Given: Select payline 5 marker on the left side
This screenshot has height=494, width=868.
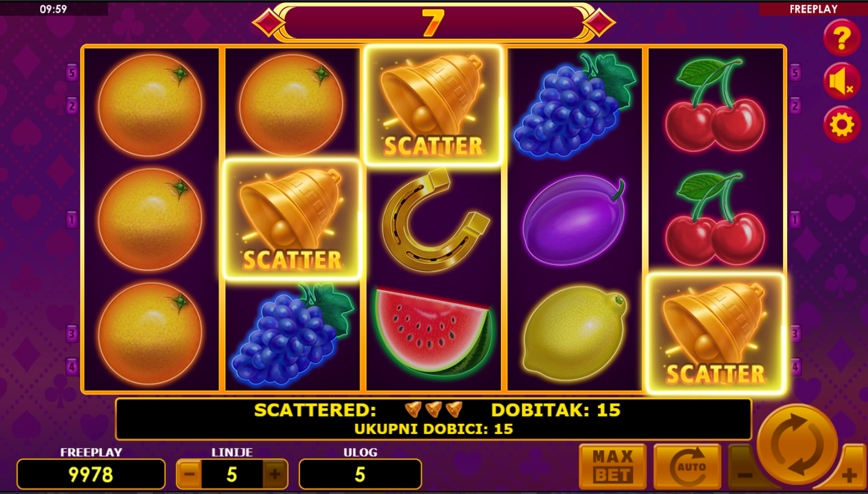Looking at the screenshot, I should coord(72,73).
